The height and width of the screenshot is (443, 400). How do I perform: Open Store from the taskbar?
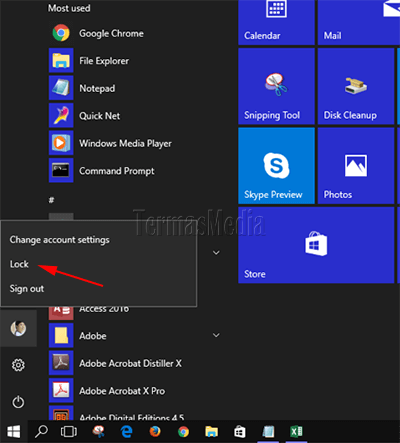click(x=240, y=432)
